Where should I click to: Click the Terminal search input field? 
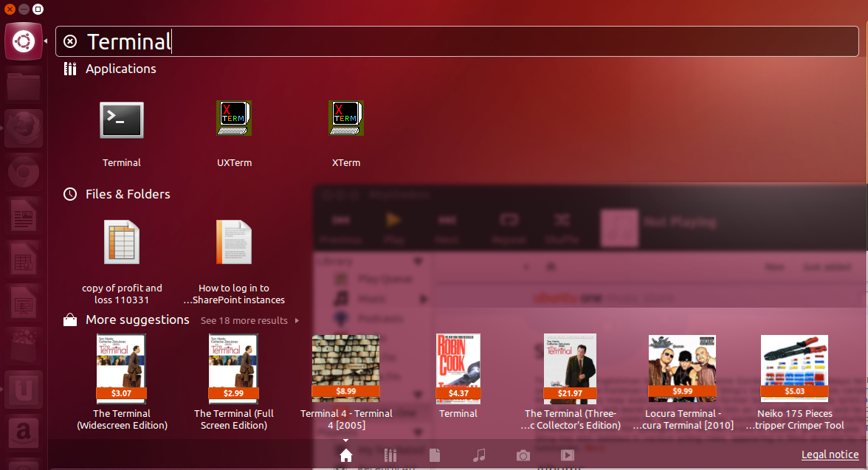click(x=458, y=41)
